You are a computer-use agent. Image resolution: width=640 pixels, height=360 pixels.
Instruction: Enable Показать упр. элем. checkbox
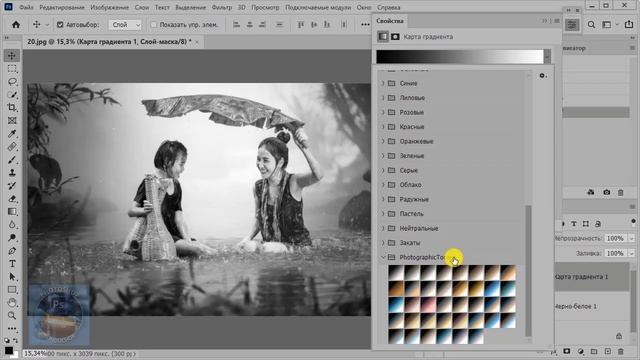click(153, 25)
